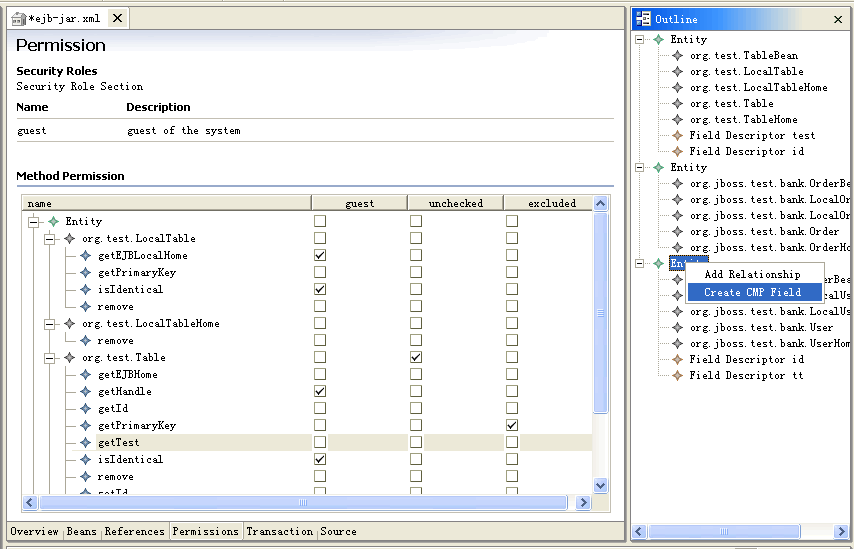Collapse first Entity node in Outline
Screen dimensions: 854x549
[639, 39]
